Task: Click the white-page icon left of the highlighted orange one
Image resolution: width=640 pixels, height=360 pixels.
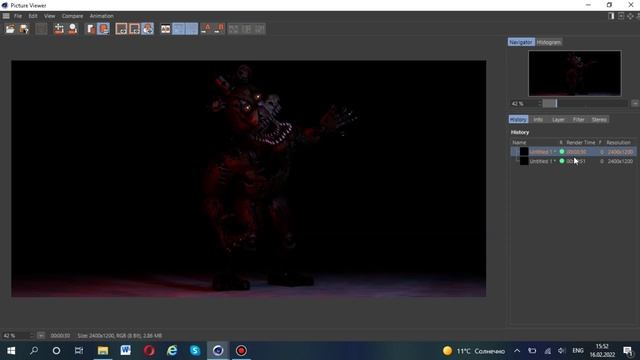Action: click(x=91, y=29)
